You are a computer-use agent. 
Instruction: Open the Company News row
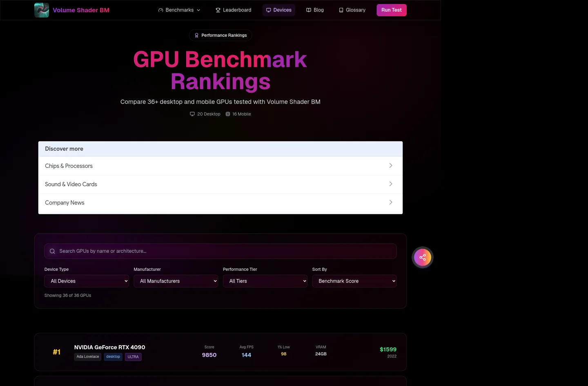click(220, 203)
